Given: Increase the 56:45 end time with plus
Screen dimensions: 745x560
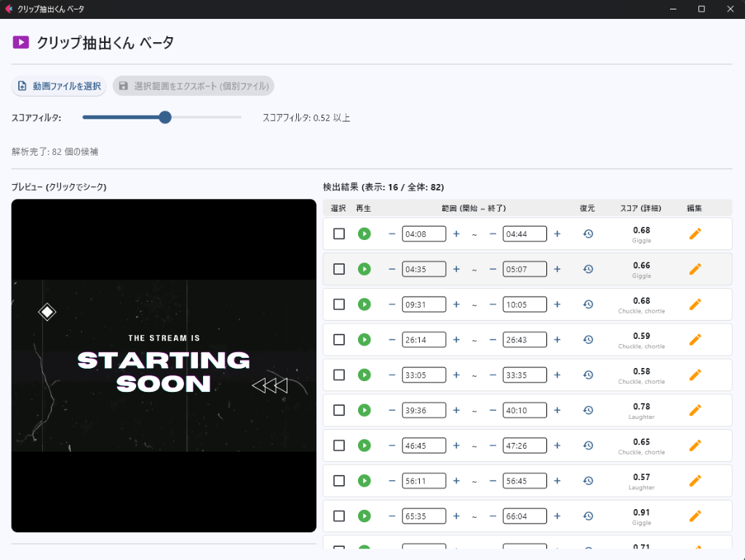Looking at the screenshot, I should 557,481.
